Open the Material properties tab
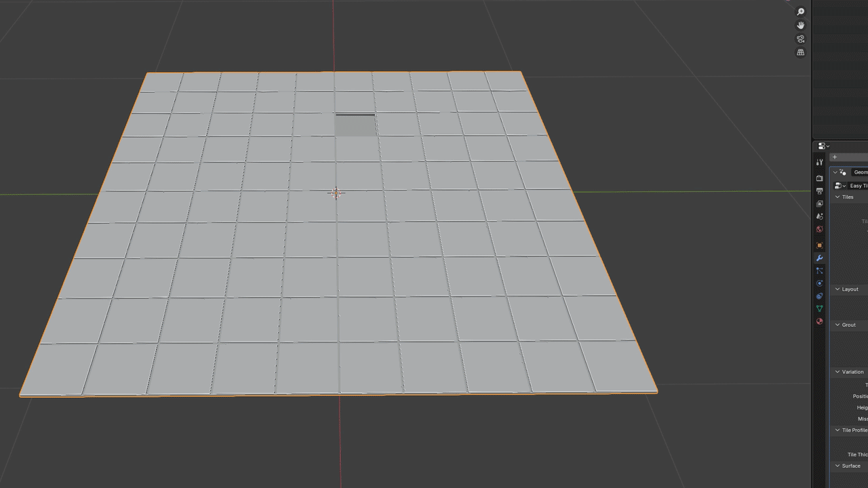The width and height of the screenshot is (868, 488). 820,322
